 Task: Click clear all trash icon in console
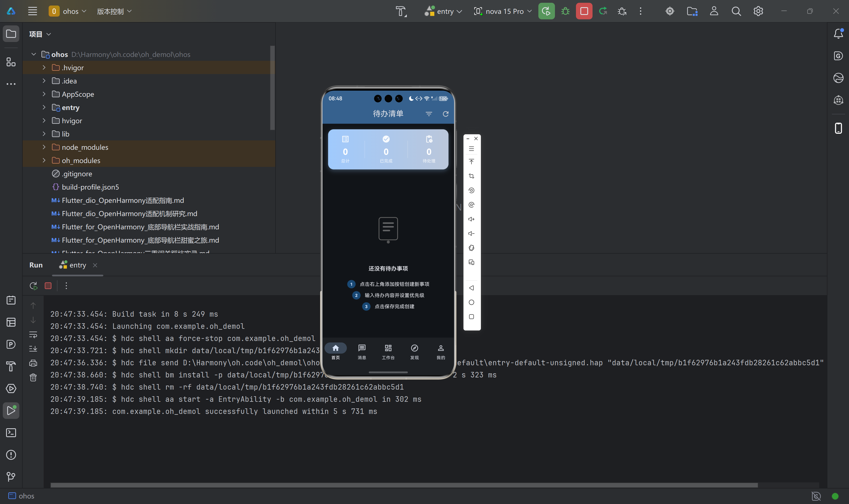tap(33, 377)
